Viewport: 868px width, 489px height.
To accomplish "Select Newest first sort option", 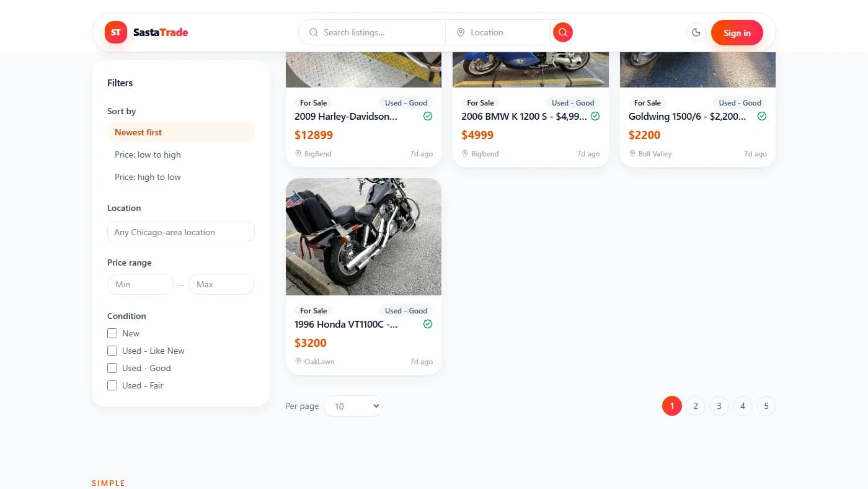I will click(x=181, y=132).
